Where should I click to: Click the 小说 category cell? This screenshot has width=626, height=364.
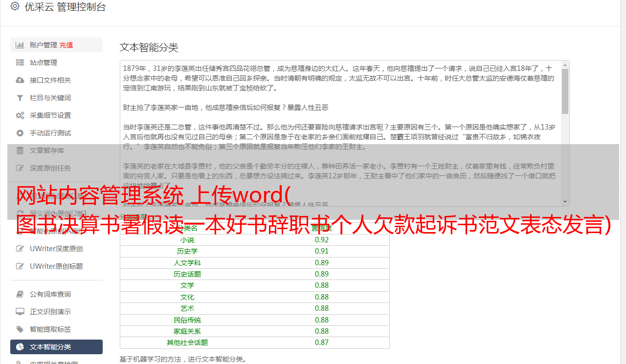pos(187,240)
